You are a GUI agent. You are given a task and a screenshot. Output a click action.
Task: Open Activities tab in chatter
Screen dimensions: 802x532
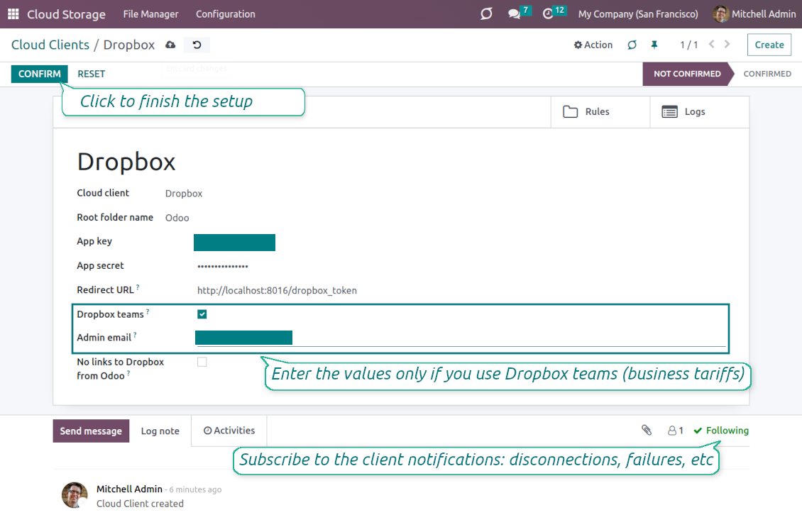click(x=229, y=431)
